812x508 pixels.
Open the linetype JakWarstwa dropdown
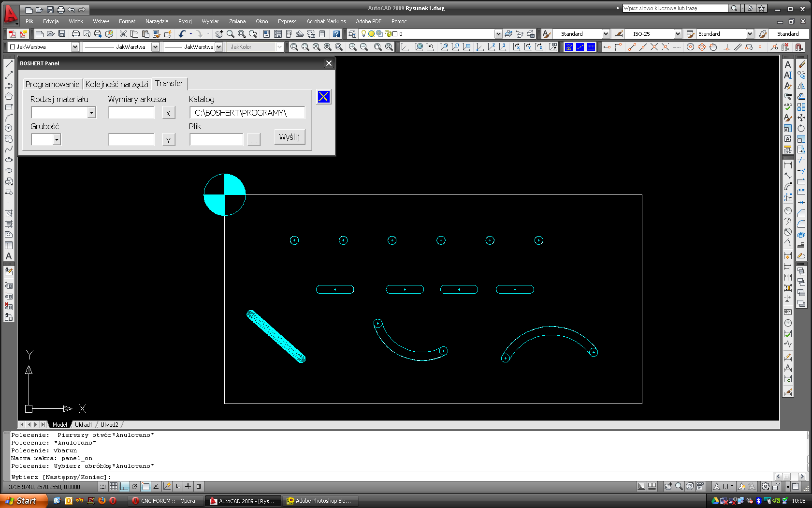pos(155,47)
